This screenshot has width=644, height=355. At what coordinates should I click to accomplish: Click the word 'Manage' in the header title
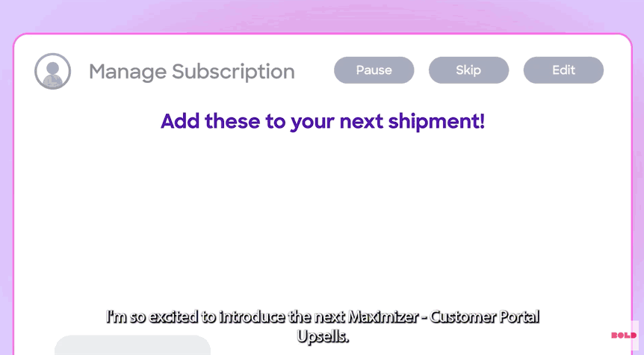(x=128, y=72)
